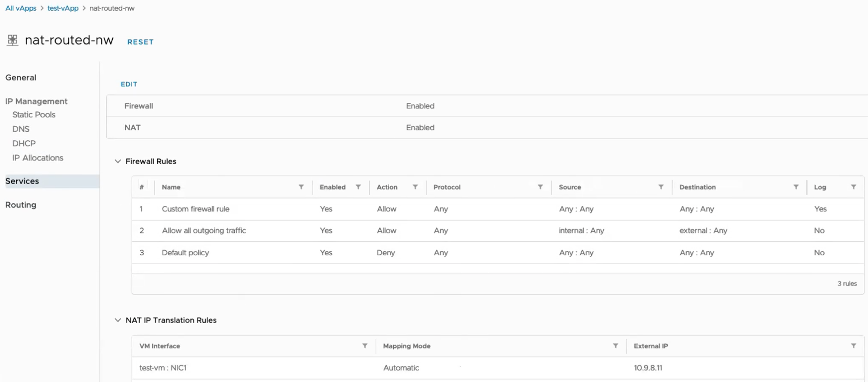Open the filter for the VM Interface column
This screenshot has height=382, width=868.
pyautogui.click(x=365, y=346)
